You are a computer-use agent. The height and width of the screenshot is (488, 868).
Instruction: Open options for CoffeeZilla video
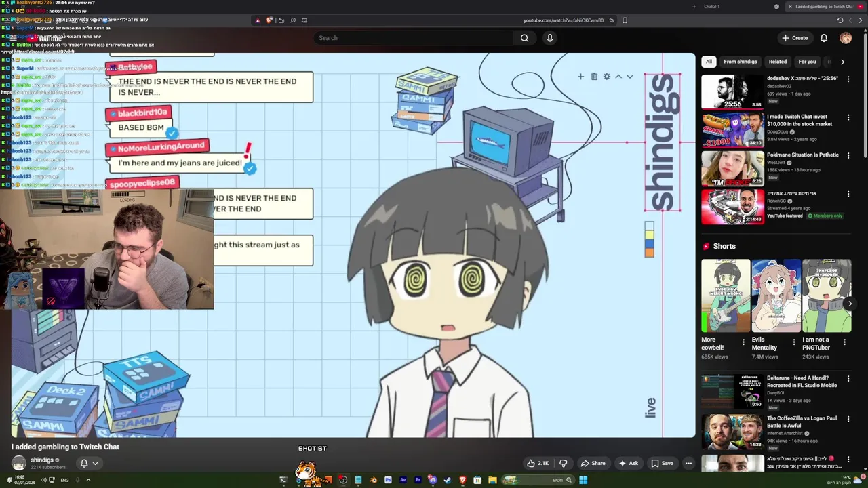click(848, 418)
